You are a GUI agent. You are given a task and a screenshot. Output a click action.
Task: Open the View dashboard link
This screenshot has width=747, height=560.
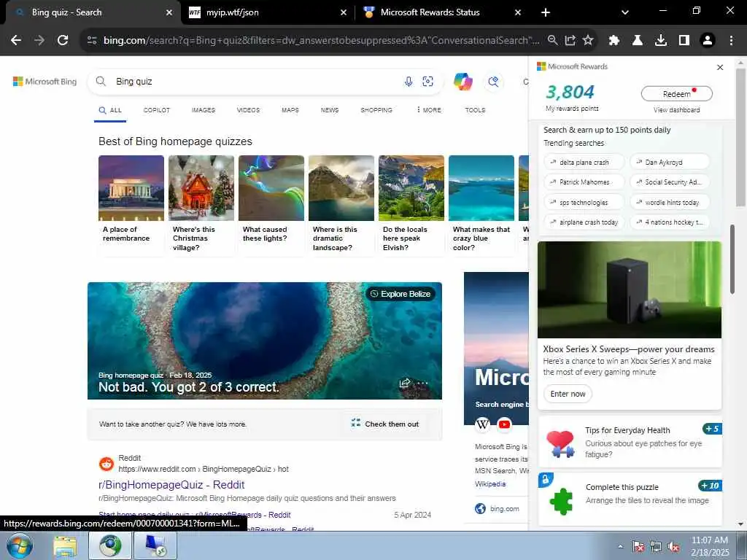(x=676, y=110)
